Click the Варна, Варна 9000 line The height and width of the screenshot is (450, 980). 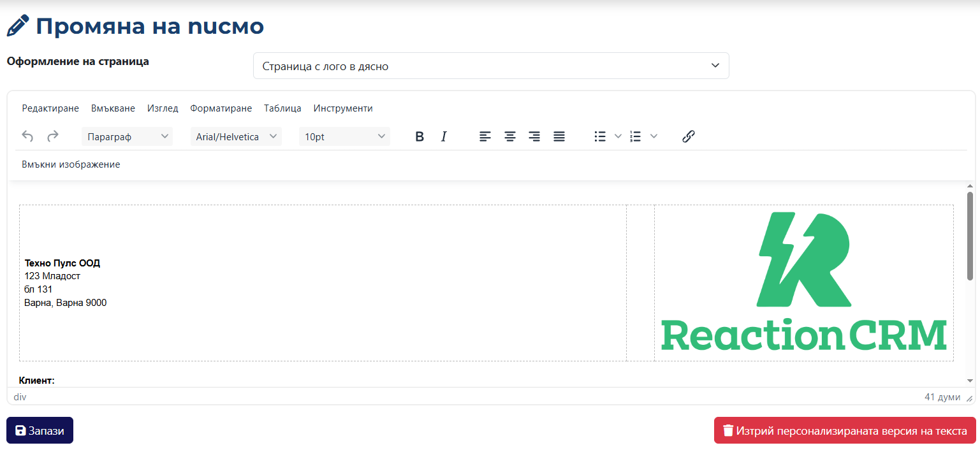click(66, 303)
